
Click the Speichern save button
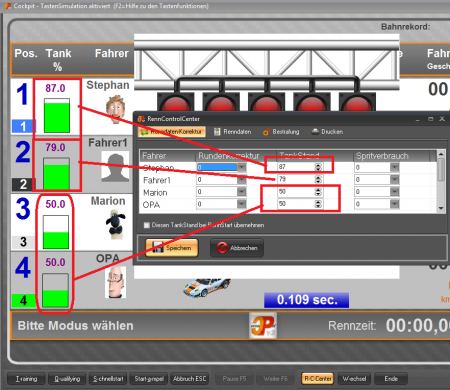tap(172, 248)
